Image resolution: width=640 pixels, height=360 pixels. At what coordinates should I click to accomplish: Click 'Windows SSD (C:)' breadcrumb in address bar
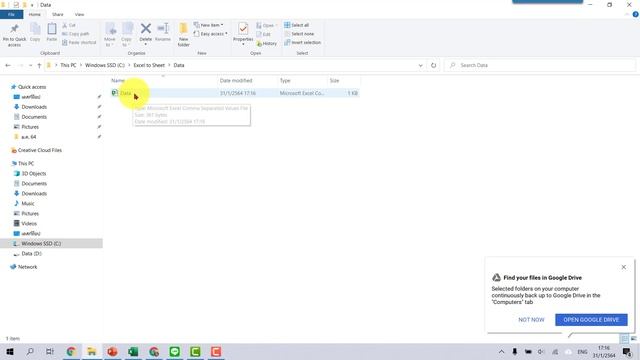(105, 65)
